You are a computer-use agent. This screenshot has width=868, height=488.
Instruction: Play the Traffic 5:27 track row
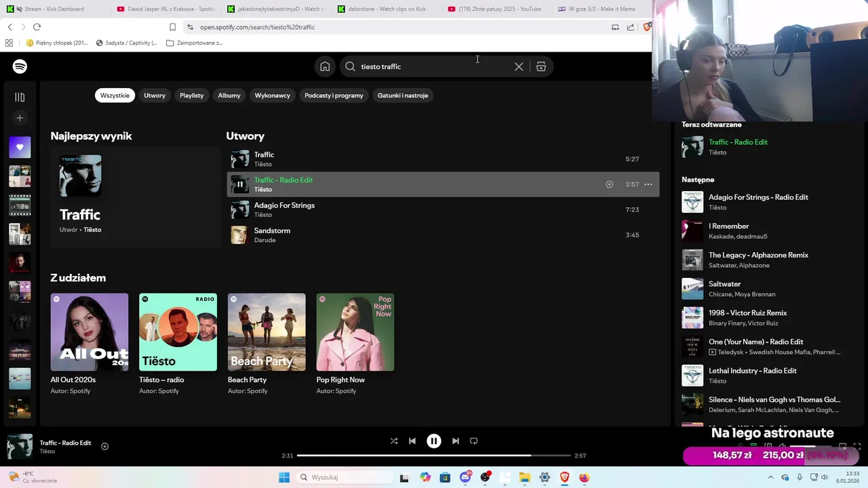tap(443, 159)
